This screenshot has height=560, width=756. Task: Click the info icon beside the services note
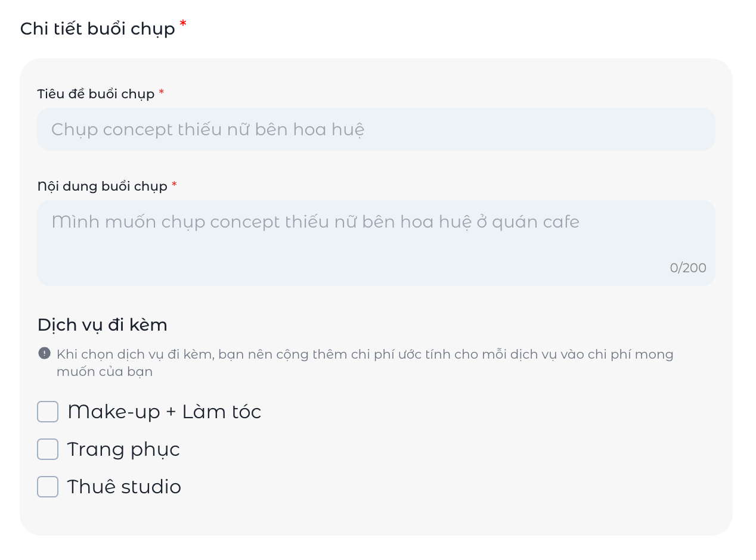44,353
